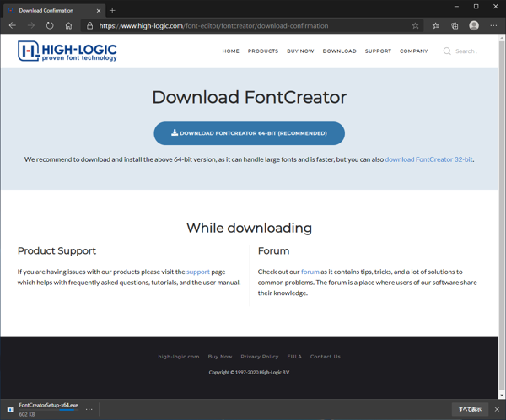Click the page vertical scrollbar
Screen dimensions: 506x420
tap(502, 216)
